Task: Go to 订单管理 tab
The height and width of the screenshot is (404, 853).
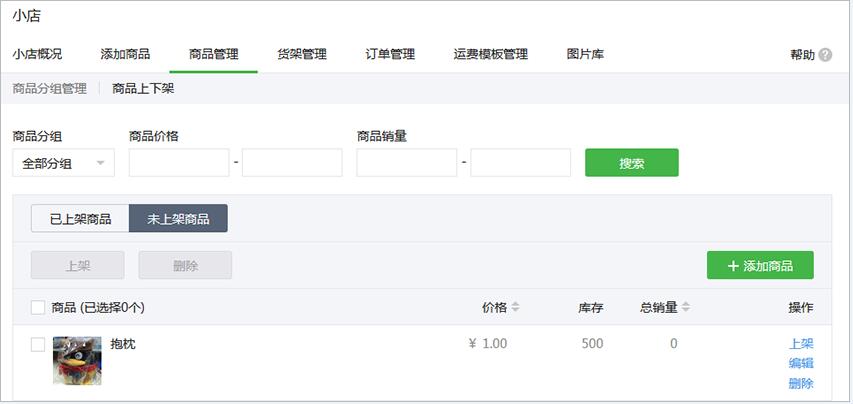Action: (x=390, y=54)
